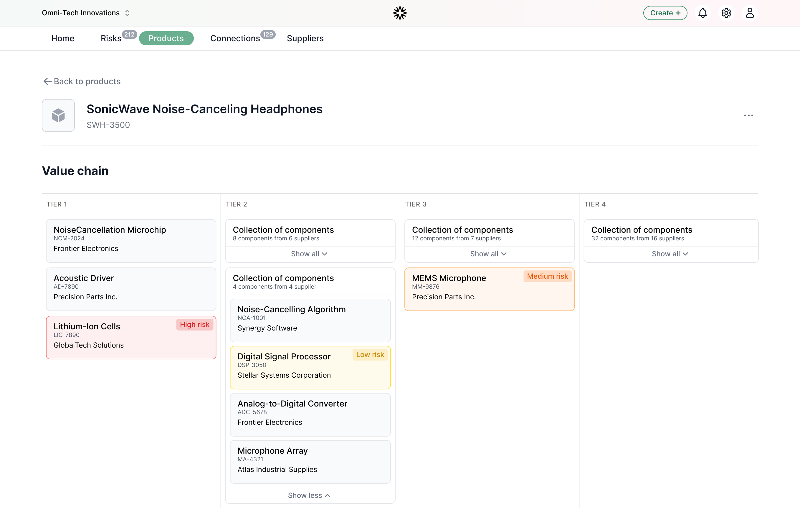Open the Omni-Tech Innovations organization switcher
This screenshot has width=800, height=532.
[x=86, y=13]
